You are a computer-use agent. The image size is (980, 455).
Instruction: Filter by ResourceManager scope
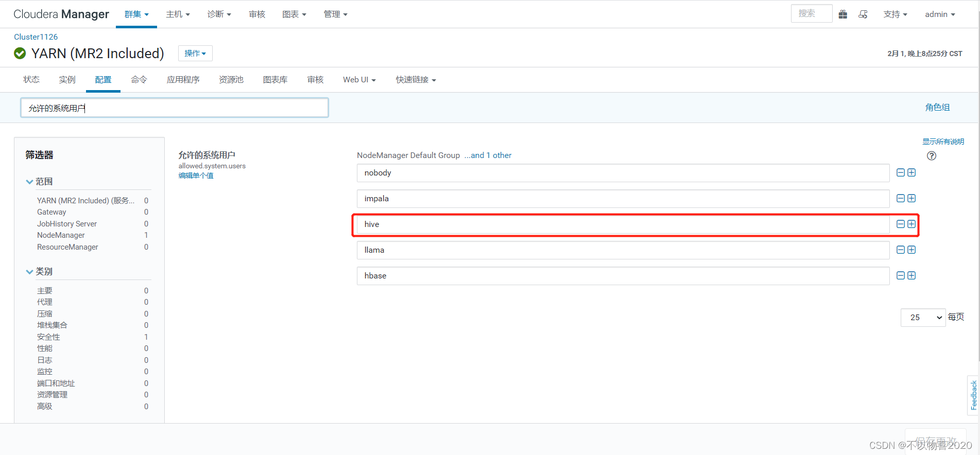point(67,247)
